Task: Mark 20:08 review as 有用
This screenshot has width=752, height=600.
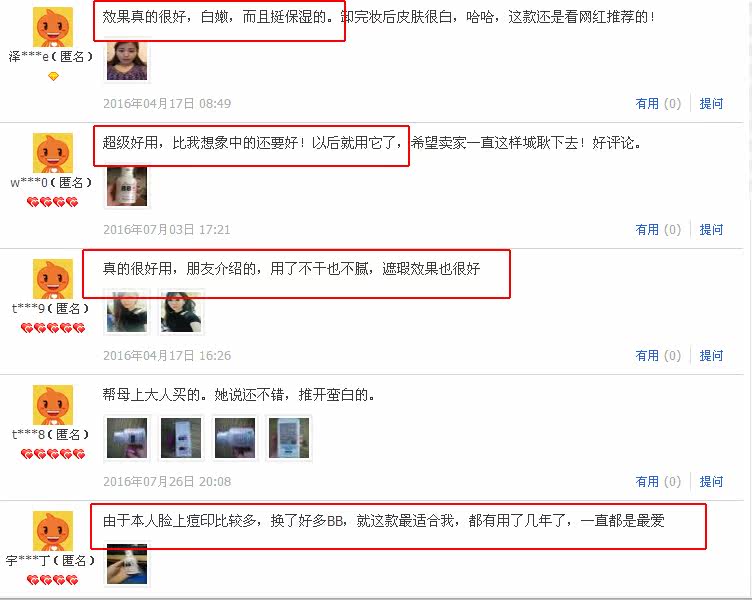Action: click(658, 482)
